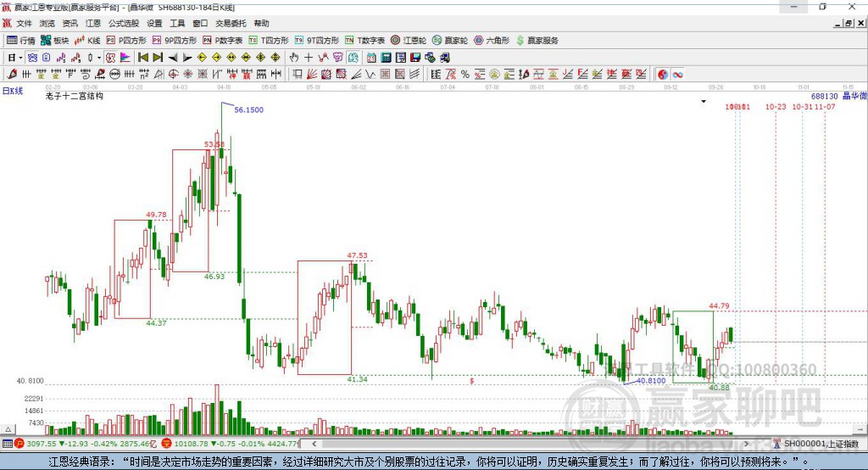This screenshot has width=868, height=470.
Task: Jump to first bar with skip-to-start icon
Action: click(142, 58)
